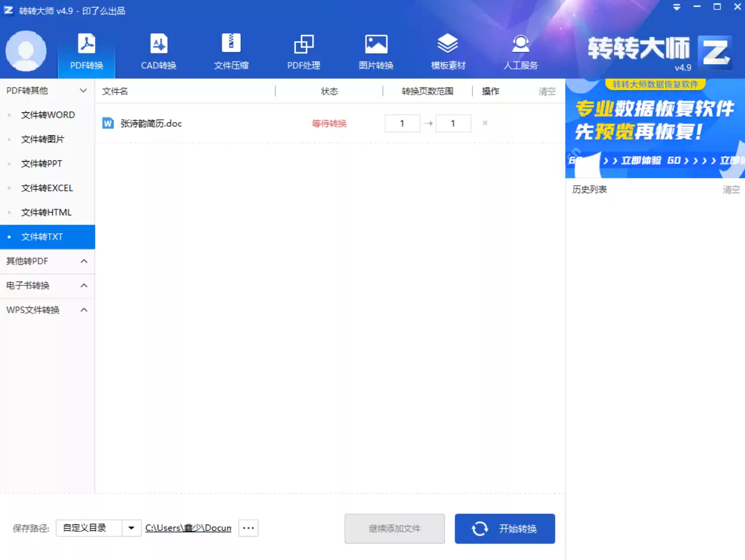Set the ending page number field

coord(453,123)
